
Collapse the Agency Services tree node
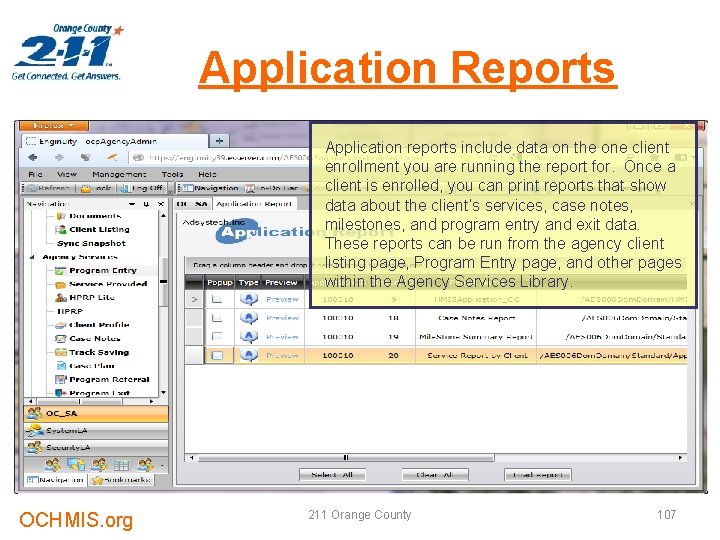point(32,257)
